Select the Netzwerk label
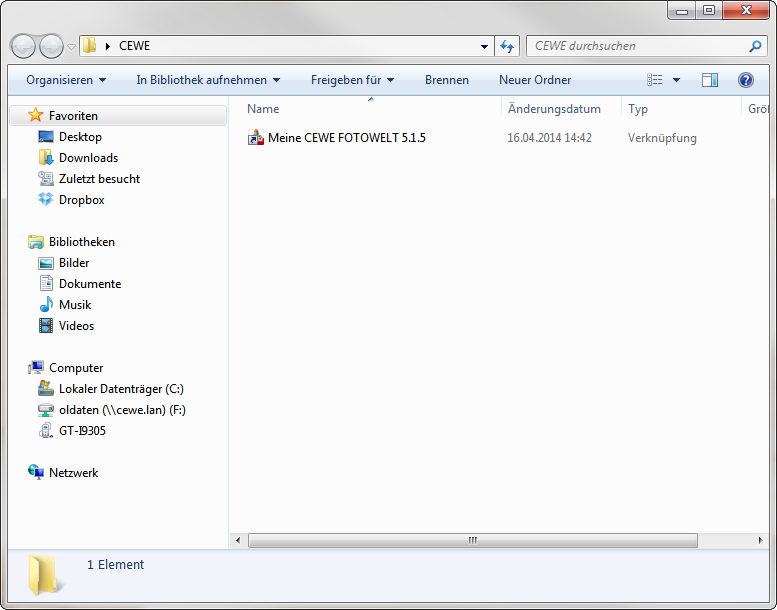 73,473
